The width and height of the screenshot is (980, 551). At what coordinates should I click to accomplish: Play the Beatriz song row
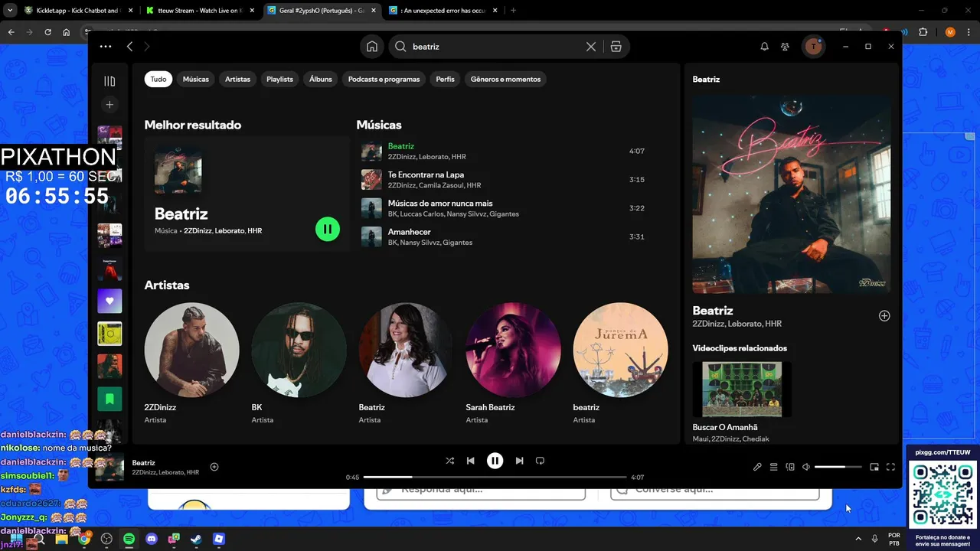(x=505, y=151)
